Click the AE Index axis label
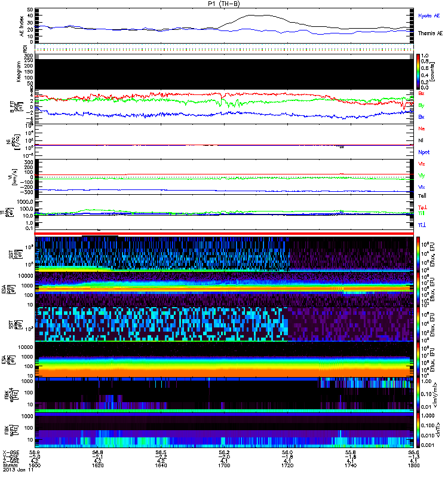Screen dimensions: 448x478 (22, 26)
